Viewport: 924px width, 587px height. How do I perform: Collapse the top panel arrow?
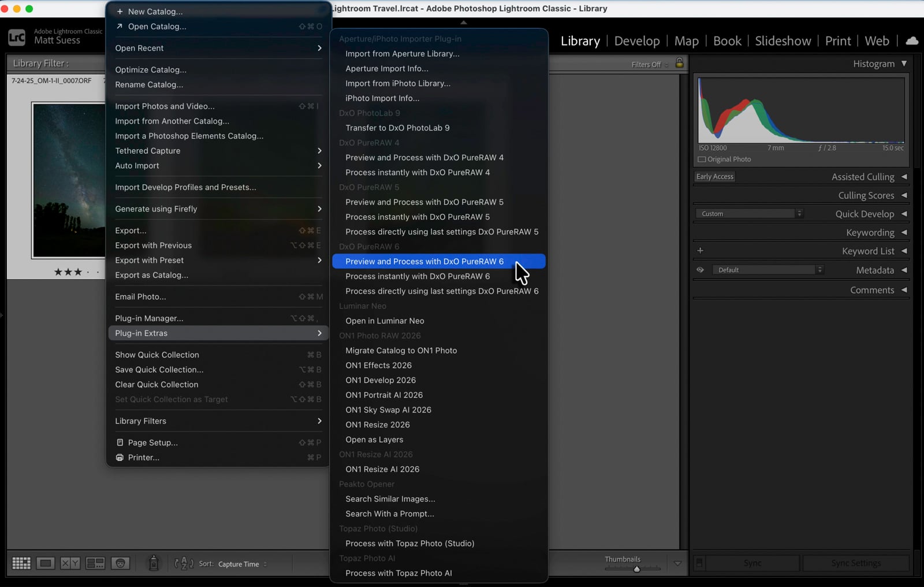[x=463, y=23]
